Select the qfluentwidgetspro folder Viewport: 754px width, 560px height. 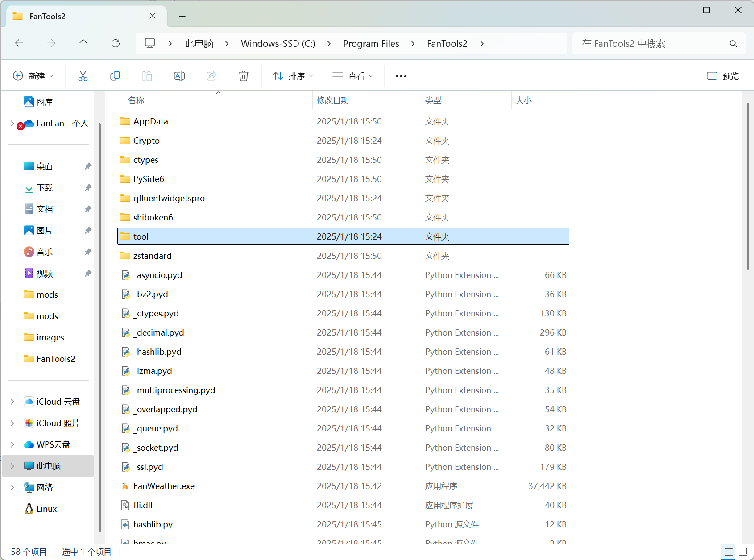click(x=343, y=198)
